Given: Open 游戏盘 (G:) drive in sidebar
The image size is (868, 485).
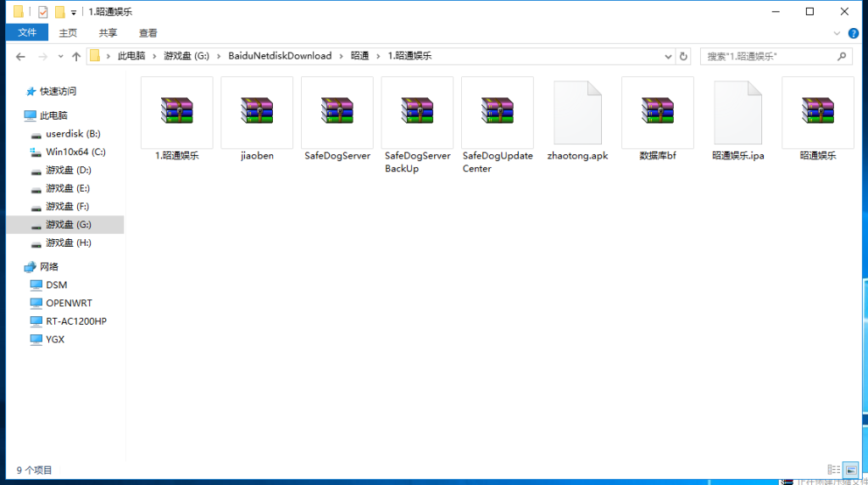Looking at the screenshot, I should (x=65, y=225).
